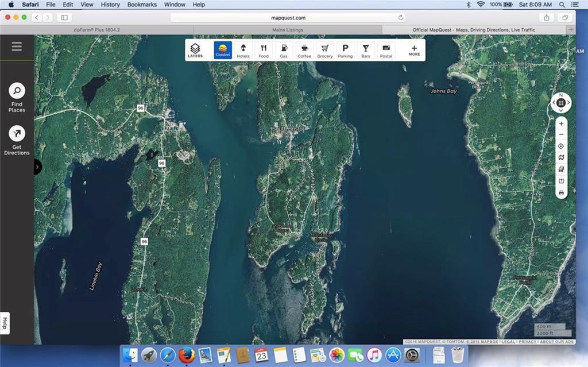
Task: Share the current map
Action: tap(561, 181)
